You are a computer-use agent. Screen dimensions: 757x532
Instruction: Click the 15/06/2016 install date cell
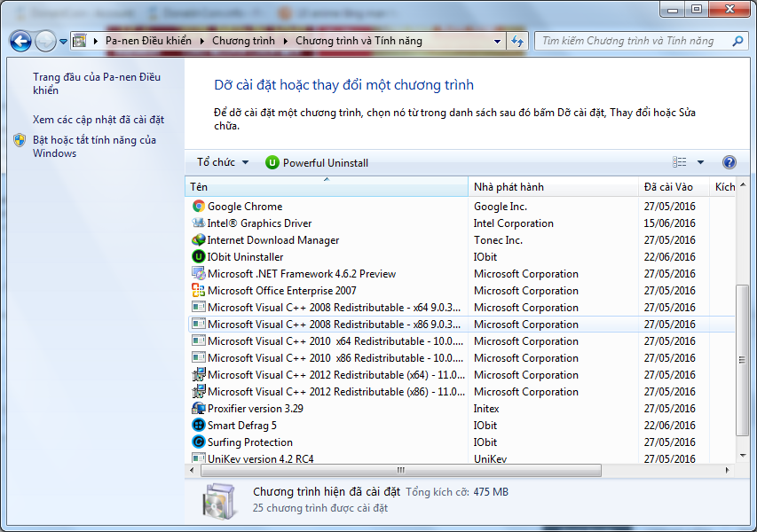[x=670, y=223]
